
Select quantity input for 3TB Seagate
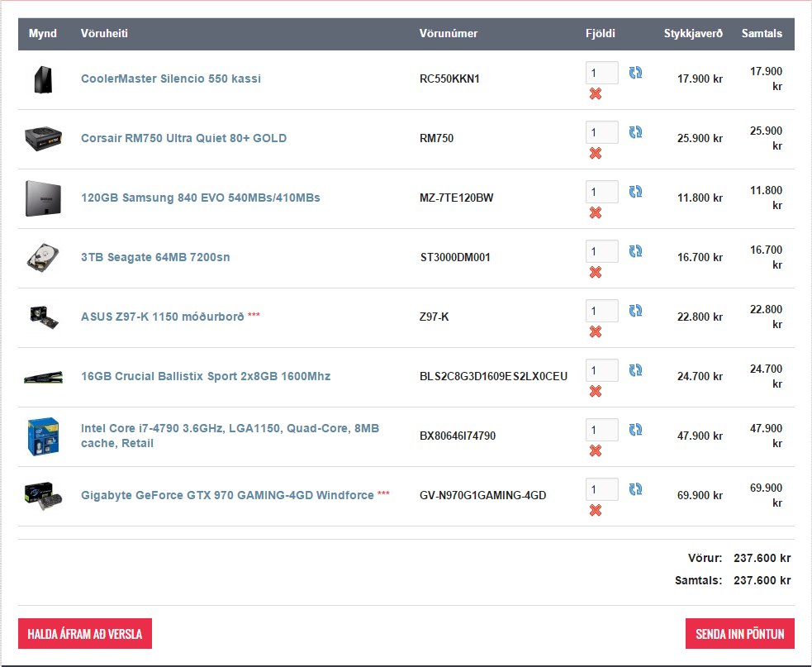[601, 251]
